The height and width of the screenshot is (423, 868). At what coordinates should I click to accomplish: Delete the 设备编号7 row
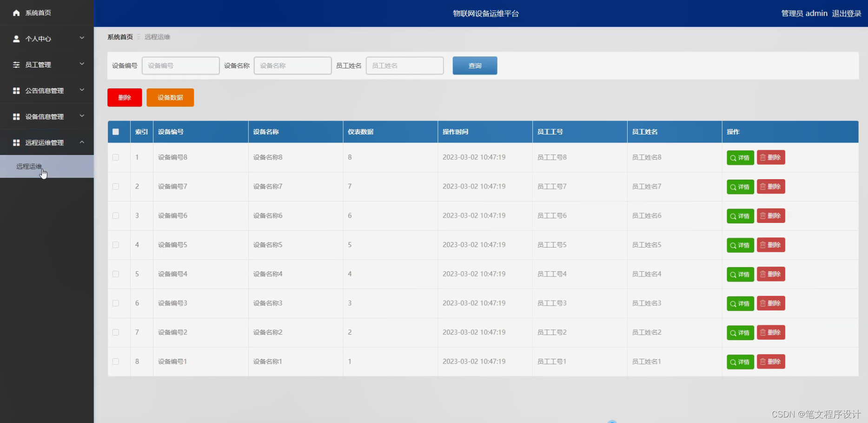tap(771, 187)
